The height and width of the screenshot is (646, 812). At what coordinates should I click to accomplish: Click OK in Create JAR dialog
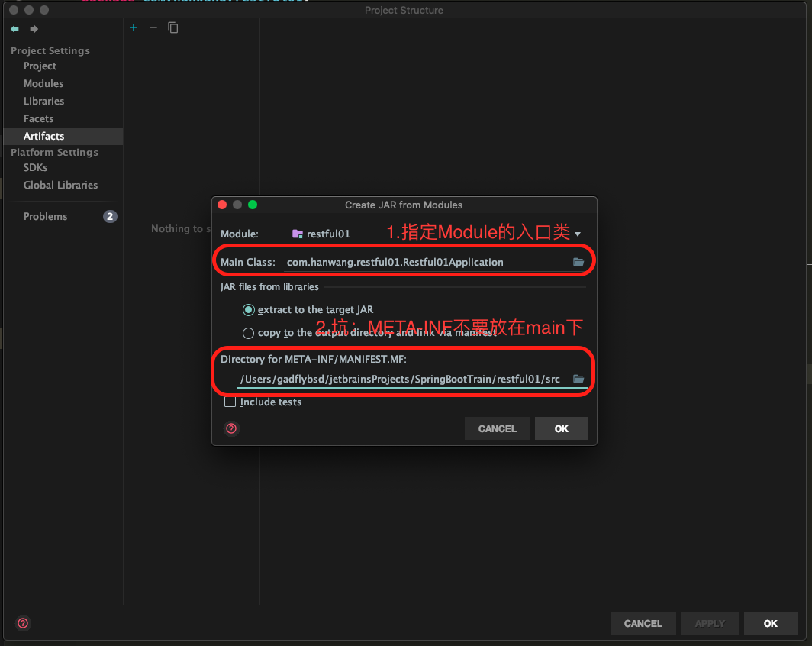561,428
